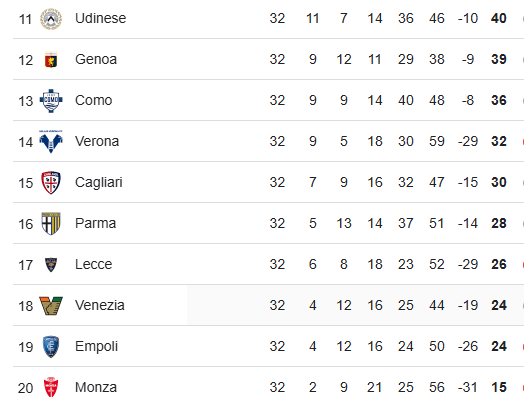524x397 pixels.
Task: Click the Verona club crest
Action: 51,142
